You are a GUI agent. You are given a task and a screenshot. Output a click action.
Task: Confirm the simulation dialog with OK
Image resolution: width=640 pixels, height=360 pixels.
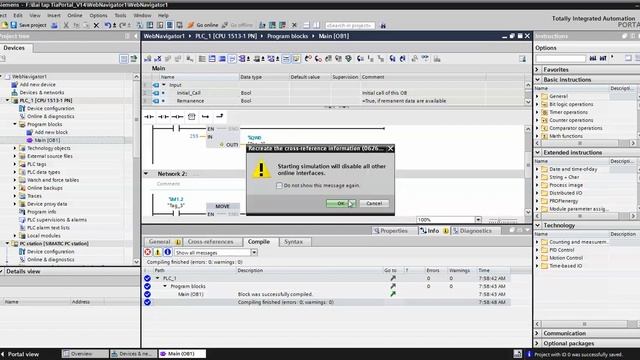click(341, 203)
